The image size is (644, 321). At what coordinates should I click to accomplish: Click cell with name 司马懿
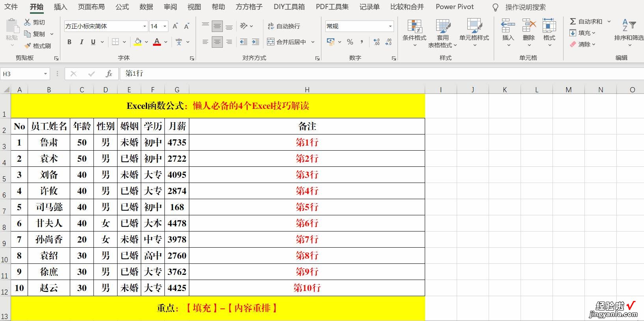[49, 207]
